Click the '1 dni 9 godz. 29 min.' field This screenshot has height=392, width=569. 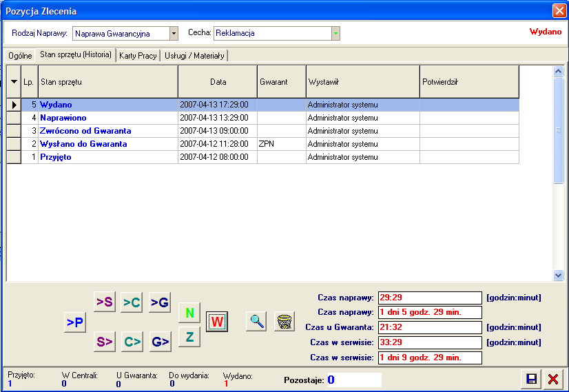[430, 358]
